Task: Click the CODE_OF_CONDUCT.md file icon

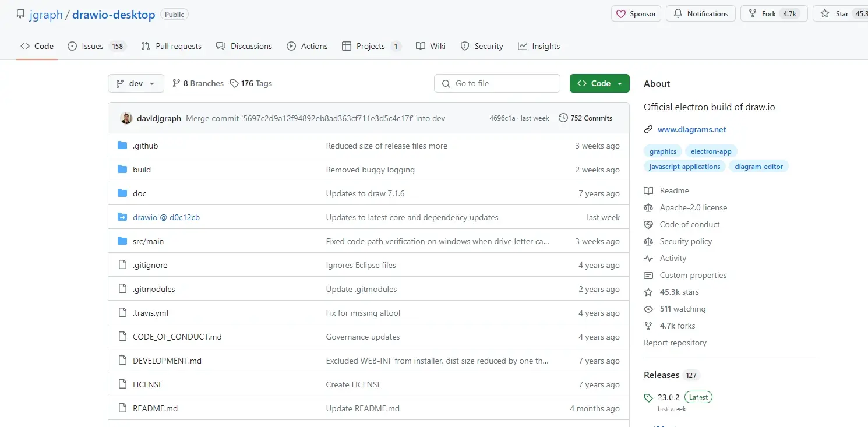Action: point(122,337)
